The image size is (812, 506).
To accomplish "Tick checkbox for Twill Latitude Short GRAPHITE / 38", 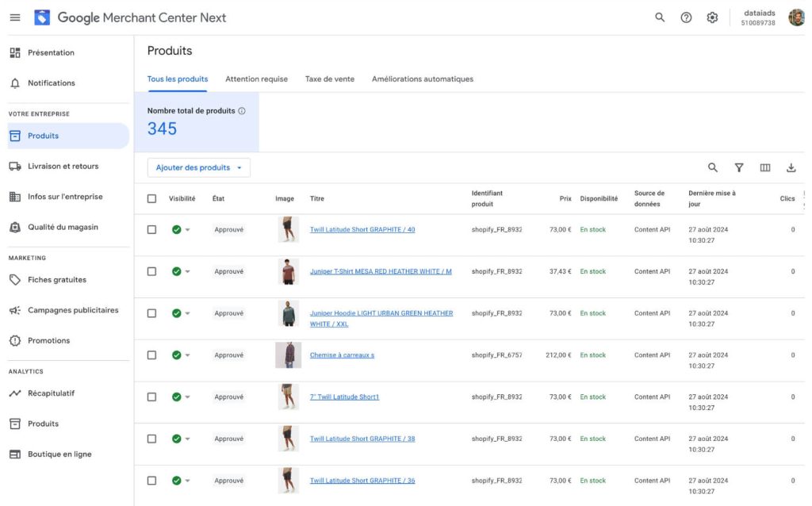I will [151, 439].
